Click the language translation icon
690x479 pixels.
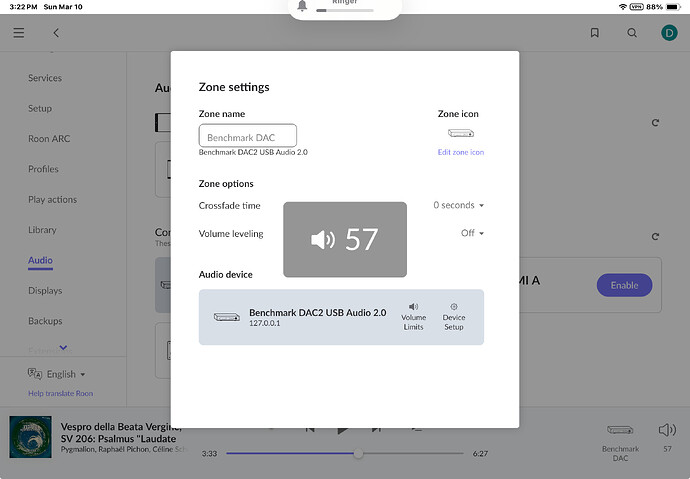pos(35,374)
